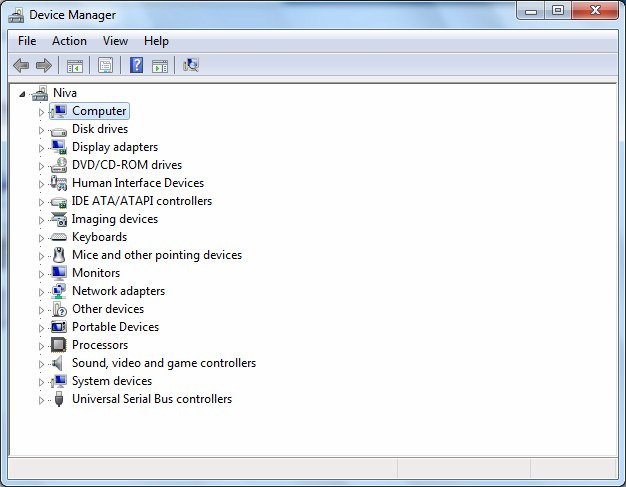
Task: Open the Action menu
Action: coord(69,41)
